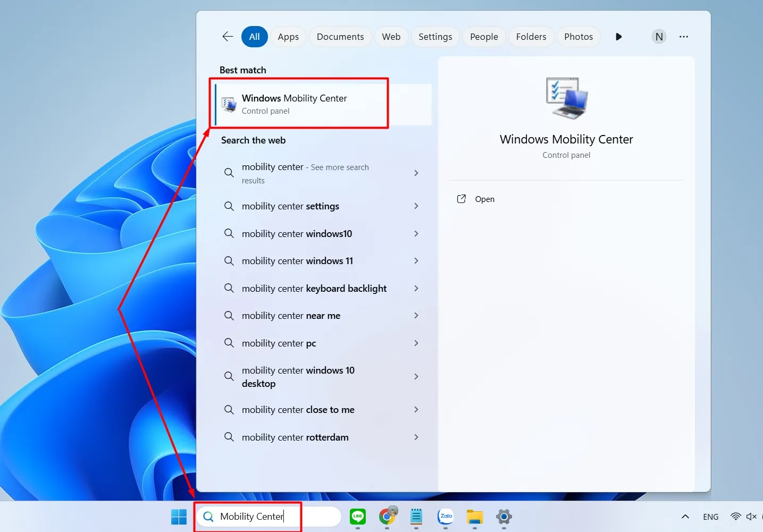Open Settings from the taskbar
Screen dimensions: 763x532
point(504,517)
